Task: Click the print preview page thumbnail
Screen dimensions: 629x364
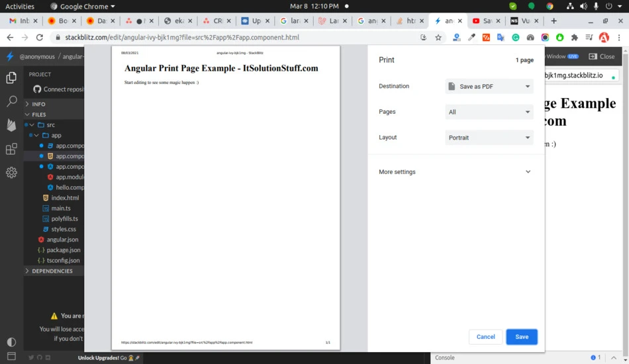Action: point(226,198)
